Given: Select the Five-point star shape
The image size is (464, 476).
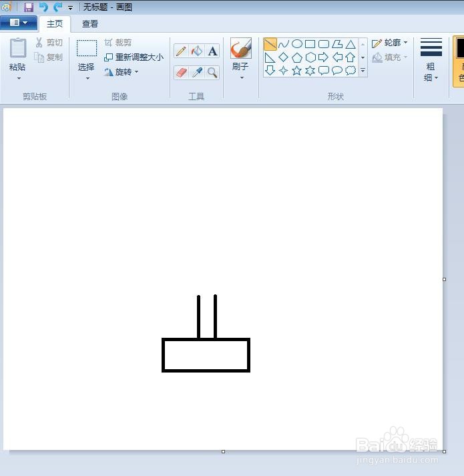Looking at the screenshot, I should pos(296,70).
